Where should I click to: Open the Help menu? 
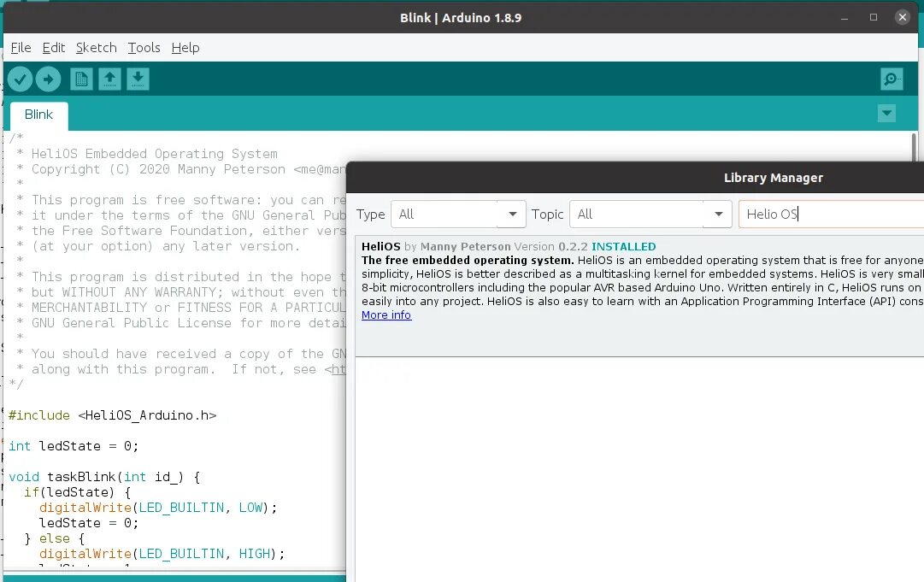pos(185,48)
